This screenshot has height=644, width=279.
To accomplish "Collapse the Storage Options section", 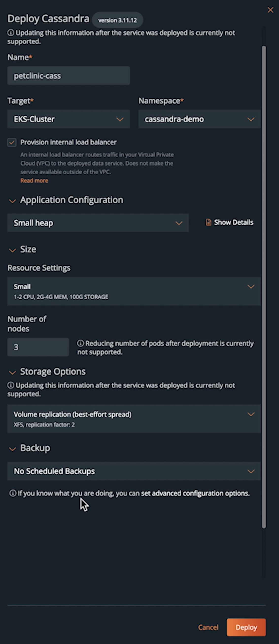I will pos(12,372).
